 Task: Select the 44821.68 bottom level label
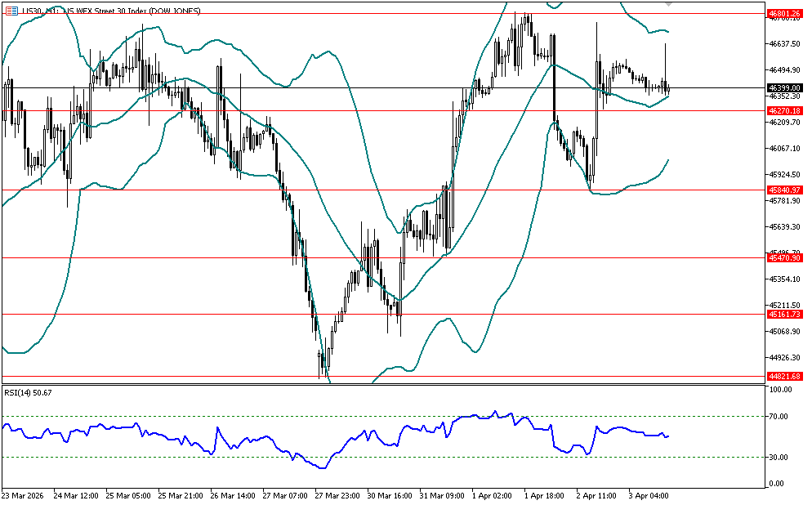tap(784, 377)
